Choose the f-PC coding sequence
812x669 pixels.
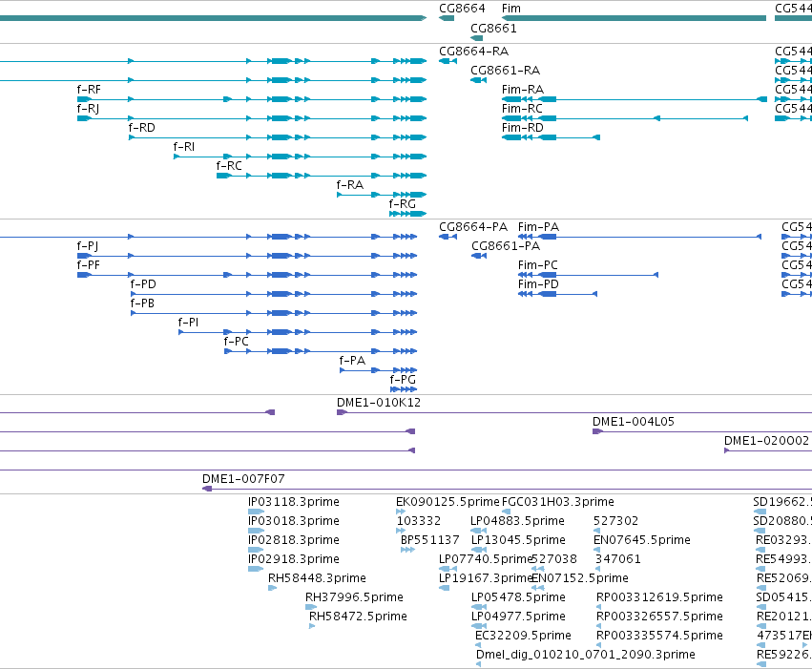pyautogui.click(x=321, y=351)
